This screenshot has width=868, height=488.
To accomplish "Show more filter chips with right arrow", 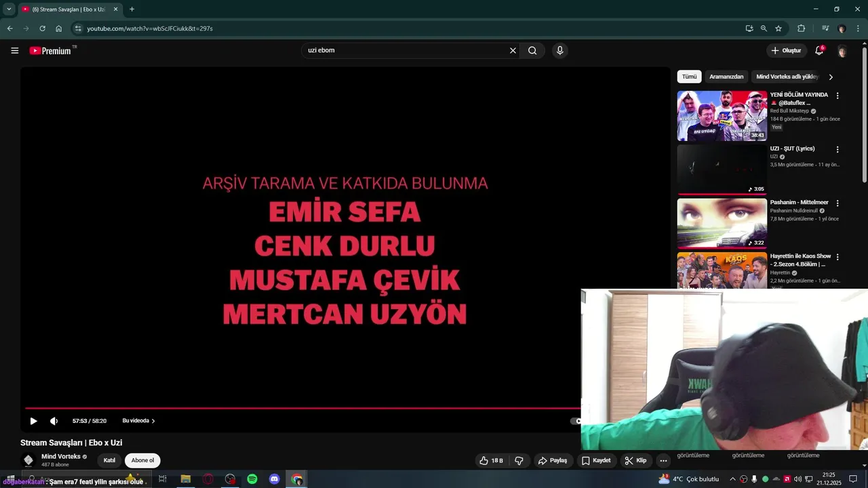I will click(x=831, y=77).
